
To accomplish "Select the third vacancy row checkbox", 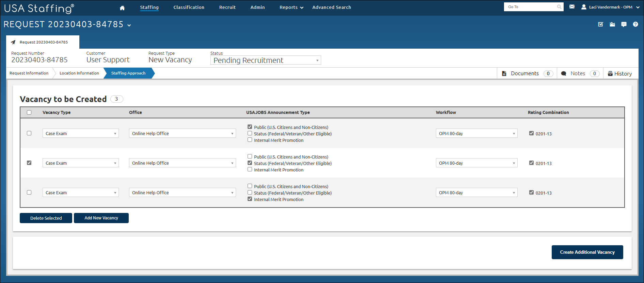I will click(x=29, y=193).
